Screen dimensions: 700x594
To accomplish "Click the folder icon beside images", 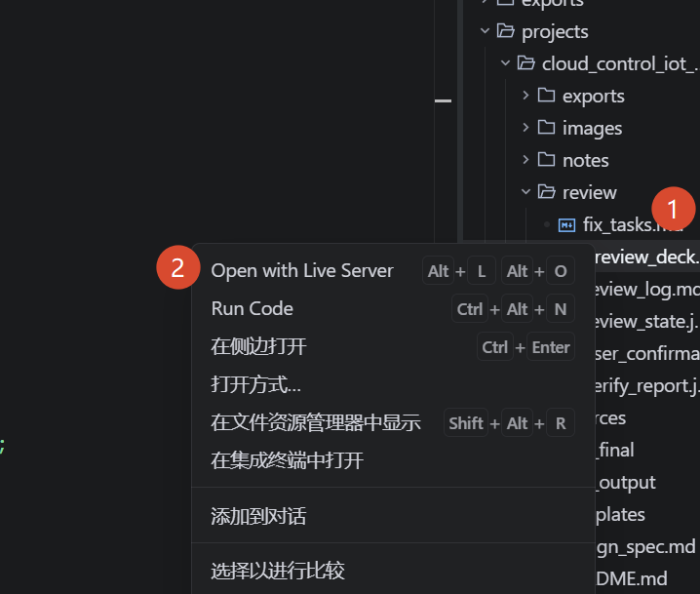I will pos(546,128).
